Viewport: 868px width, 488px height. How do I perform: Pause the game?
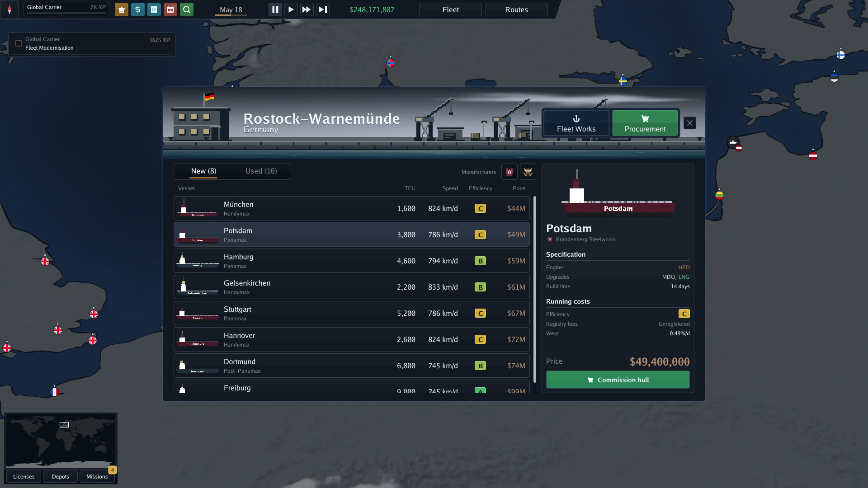(x=275, y=9)
